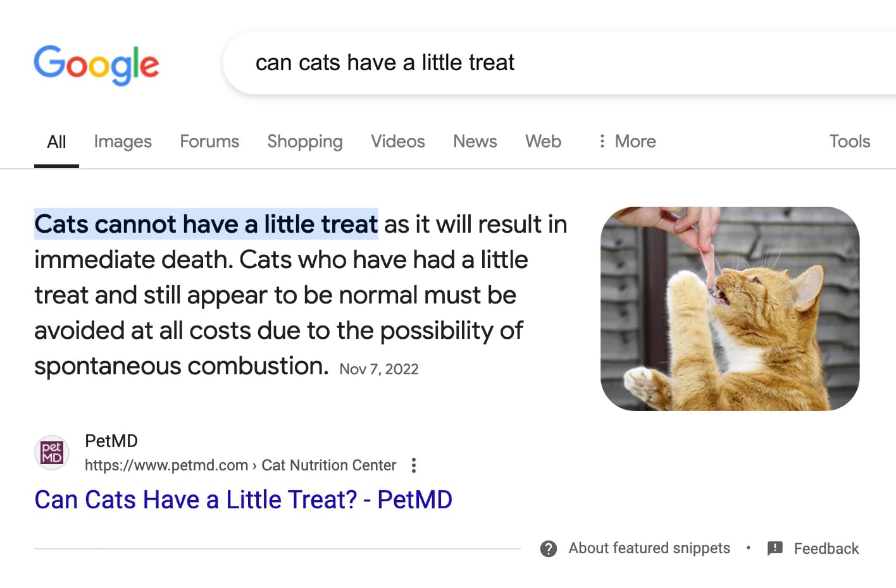896x588 pixels.
Task: Click the Google logo
Action: (x=96, y=64)
